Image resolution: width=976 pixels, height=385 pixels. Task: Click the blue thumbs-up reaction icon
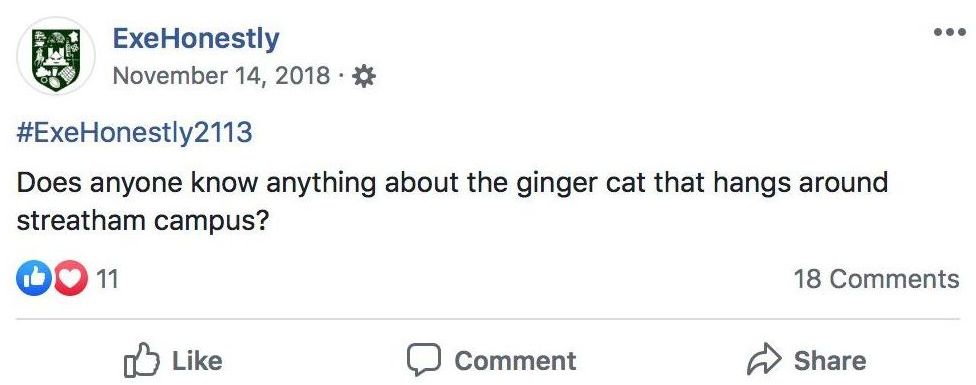pos(34,278)
